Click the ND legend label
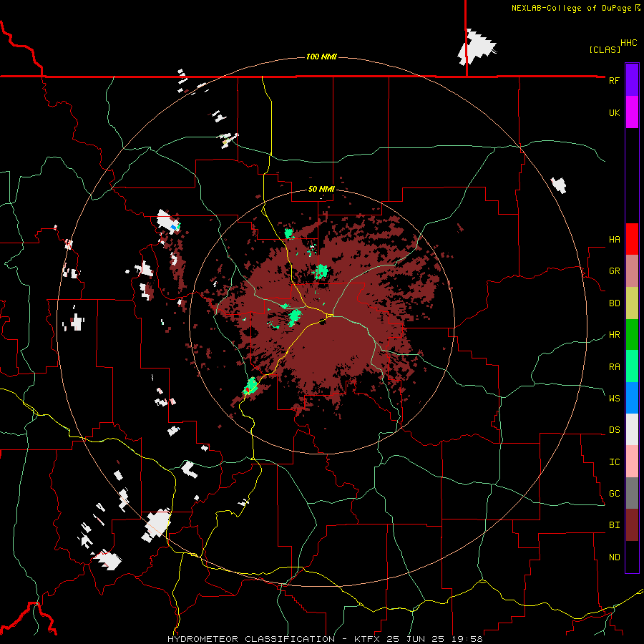Viewport: 644px width, 644px height. [x=614, y=557]
